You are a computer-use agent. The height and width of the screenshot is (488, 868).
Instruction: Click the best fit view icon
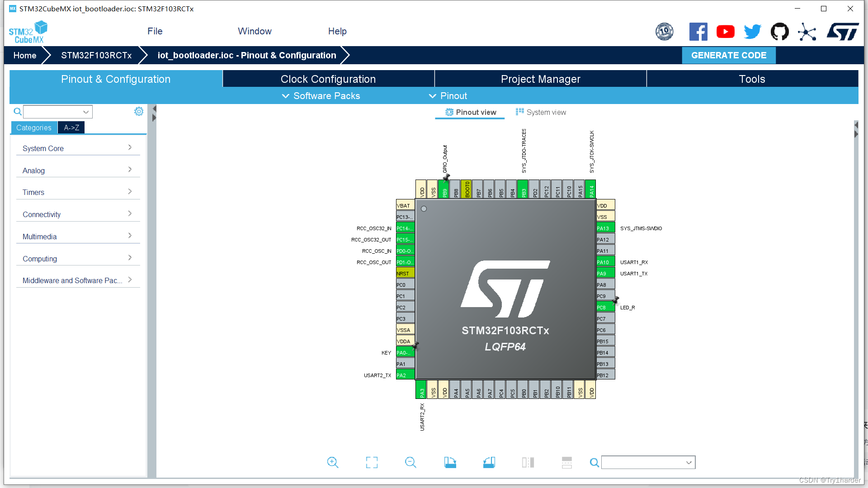point(372,462)
